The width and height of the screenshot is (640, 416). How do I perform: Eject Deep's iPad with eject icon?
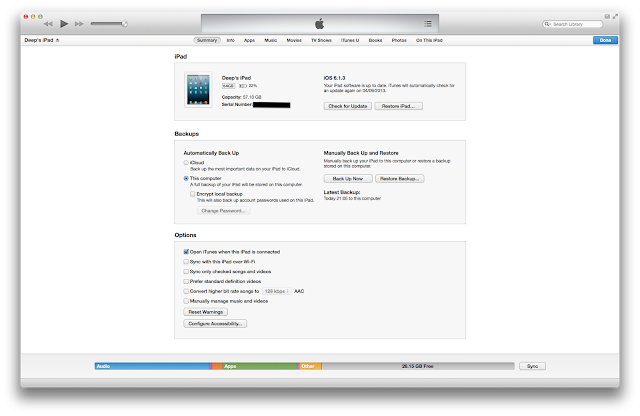coord(58,40)
